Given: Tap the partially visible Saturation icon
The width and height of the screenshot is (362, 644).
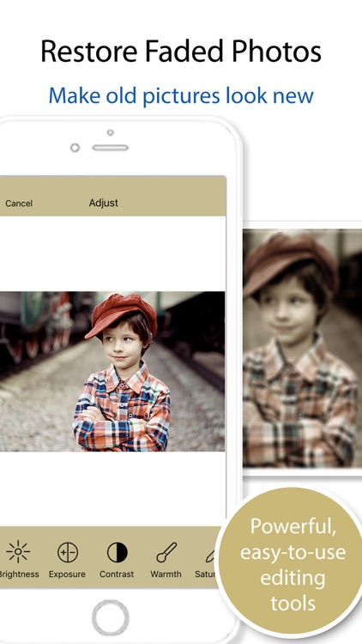Looking at the screenshot, I should pos(211,556).
